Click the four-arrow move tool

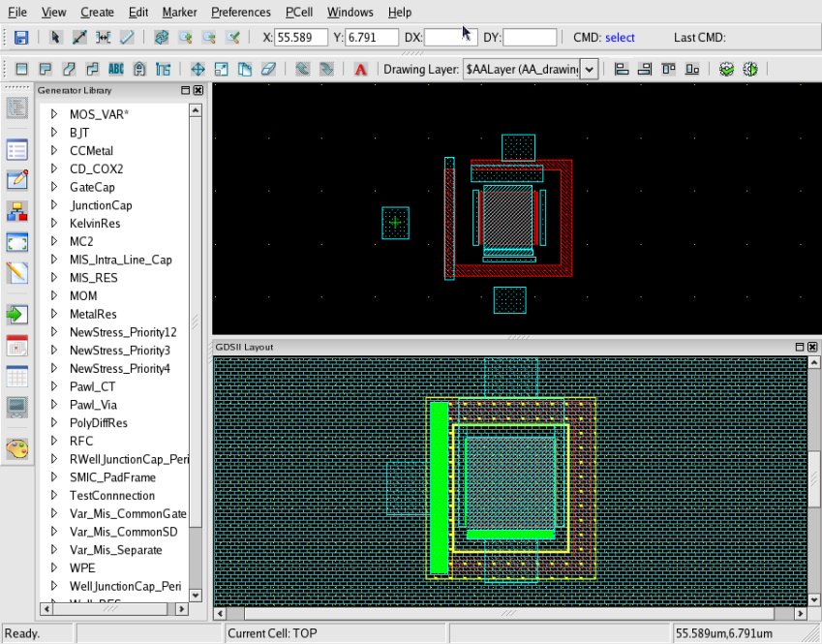click(x=198, y=70)
